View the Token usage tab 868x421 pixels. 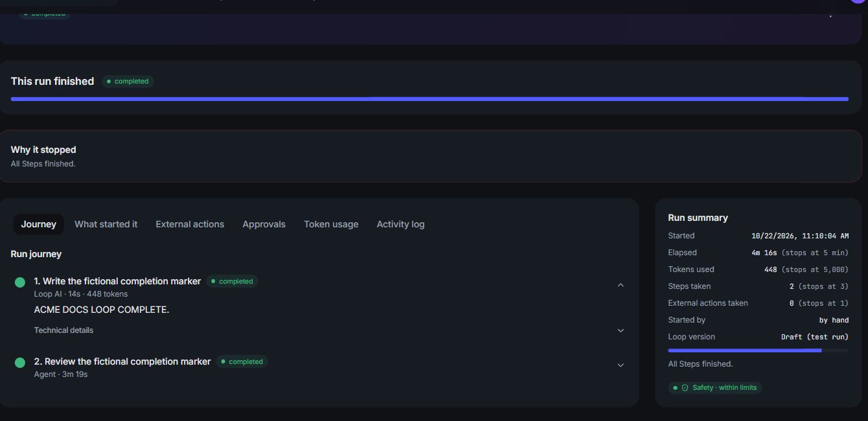[x=331, y=224]
